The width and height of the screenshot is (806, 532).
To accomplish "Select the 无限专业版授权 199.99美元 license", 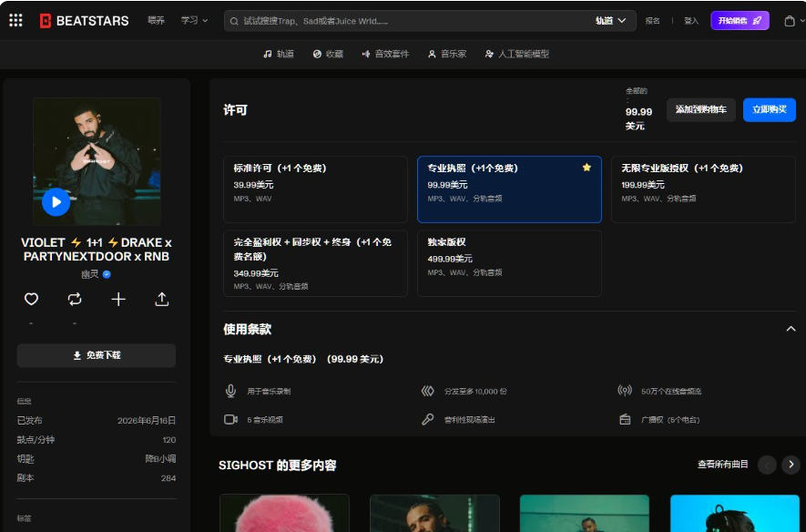I will 703,189.
